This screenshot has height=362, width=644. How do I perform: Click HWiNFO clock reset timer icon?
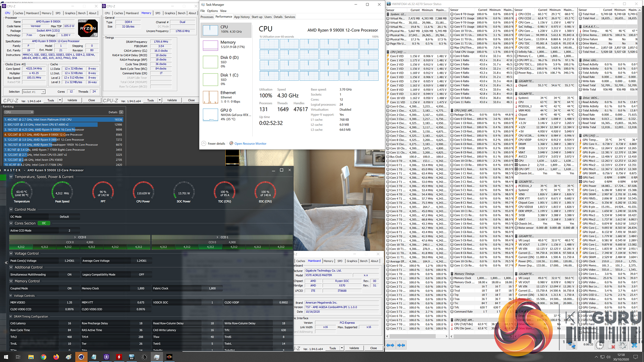tap(599, 345)
